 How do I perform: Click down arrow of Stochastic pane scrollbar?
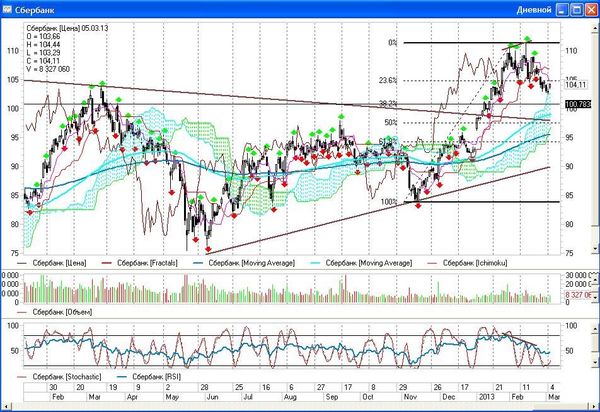[596, 361]
